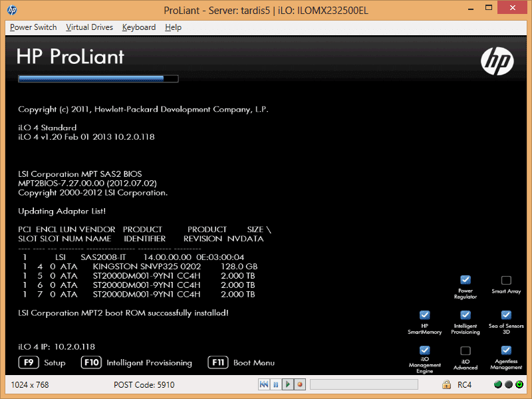This screenshot has height=399, width=532.
Task: Click the blue POST progress bar
Action: coord(98,78)
